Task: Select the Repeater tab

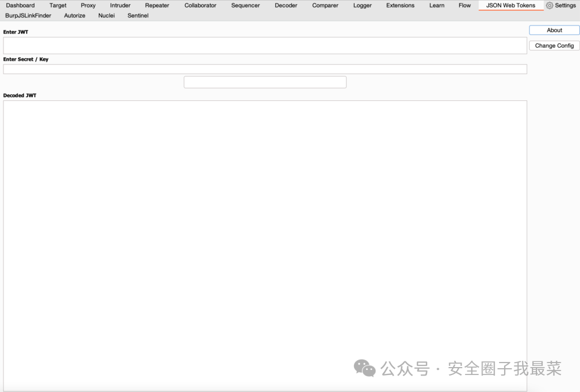Action: coord(157,5)
